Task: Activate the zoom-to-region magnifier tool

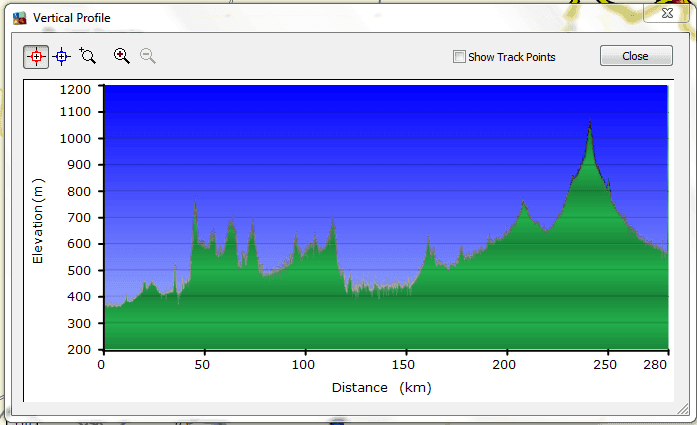Action: pos(88,56)
